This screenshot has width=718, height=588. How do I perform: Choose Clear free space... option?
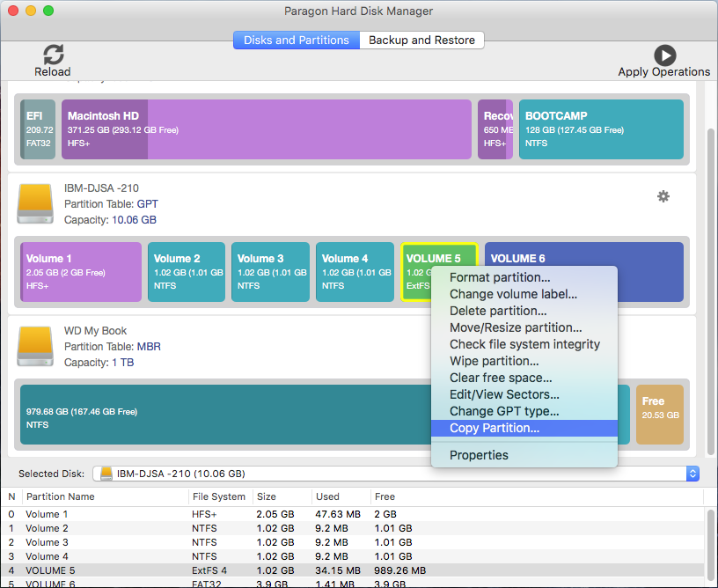(x=524, y=378)
